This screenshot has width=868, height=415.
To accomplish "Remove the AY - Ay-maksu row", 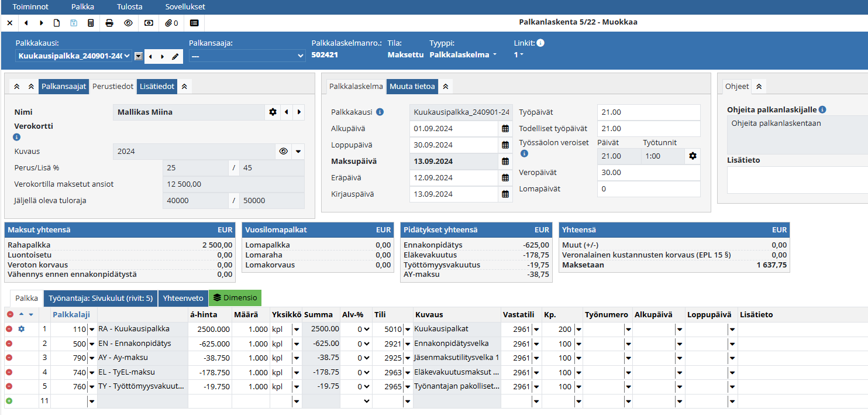I will pos(9,358).
